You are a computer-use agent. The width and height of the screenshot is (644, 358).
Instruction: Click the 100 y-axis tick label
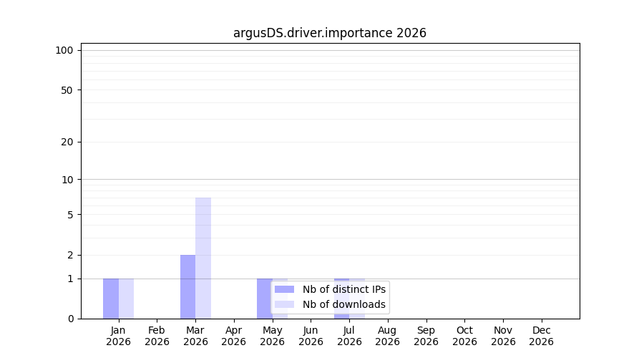(64, 51)
